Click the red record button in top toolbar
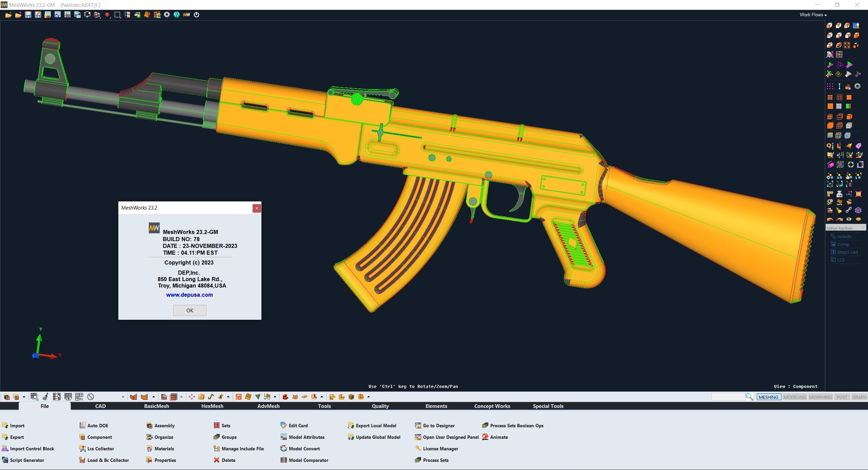Screen dimensions: 868x470 pyautogui.click(x=107, y=15)
